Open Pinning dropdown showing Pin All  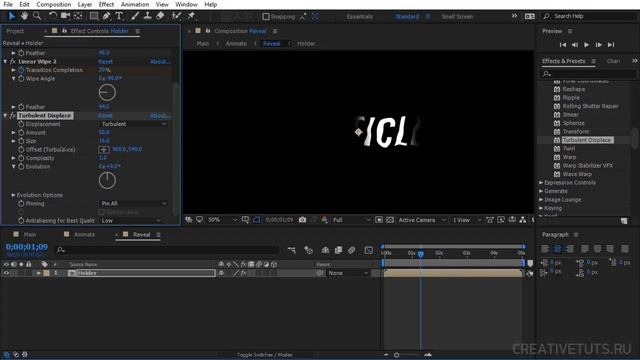[134, 203]
